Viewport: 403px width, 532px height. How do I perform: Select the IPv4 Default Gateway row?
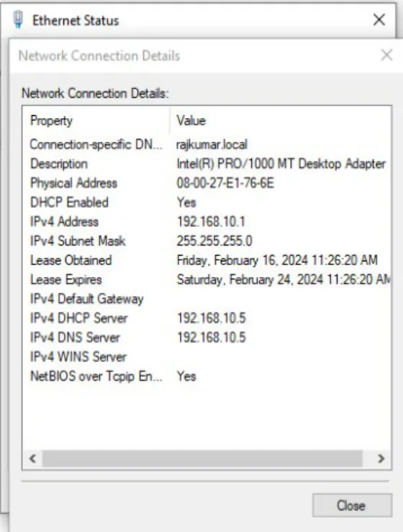coord(207,299)
